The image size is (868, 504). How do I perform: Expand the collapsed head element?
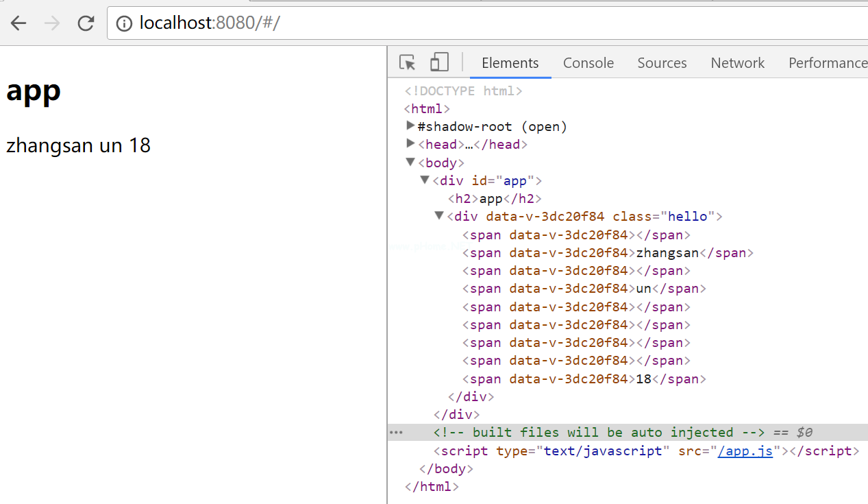[x=410, y=144]
